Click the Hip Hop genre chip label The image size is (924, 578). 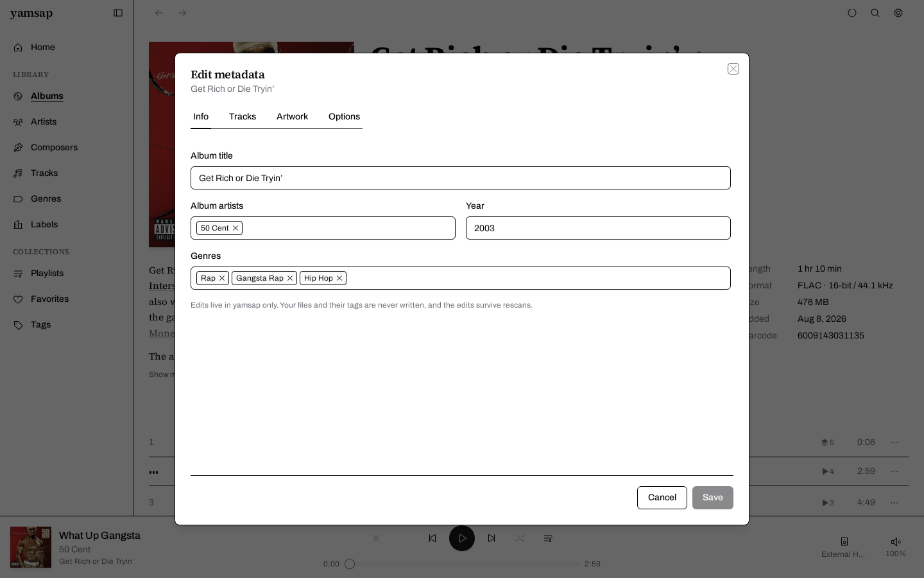click(x=318, y=278)
